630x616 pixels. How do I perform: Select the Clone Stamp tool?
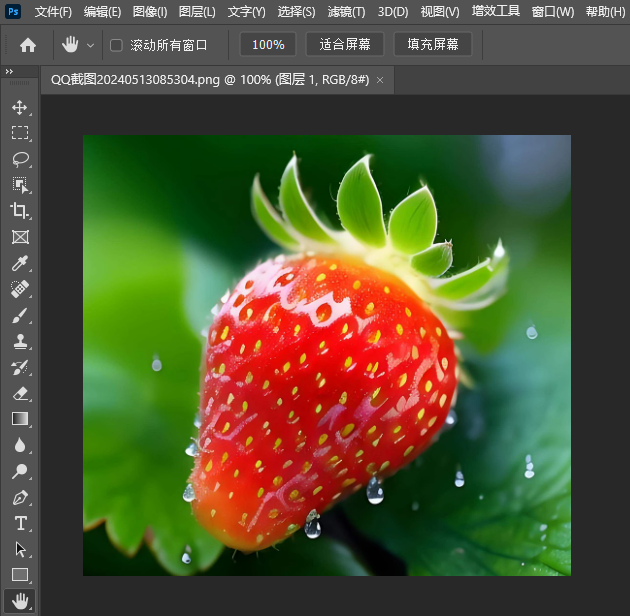pyautogui.click(x=20, y=341)
